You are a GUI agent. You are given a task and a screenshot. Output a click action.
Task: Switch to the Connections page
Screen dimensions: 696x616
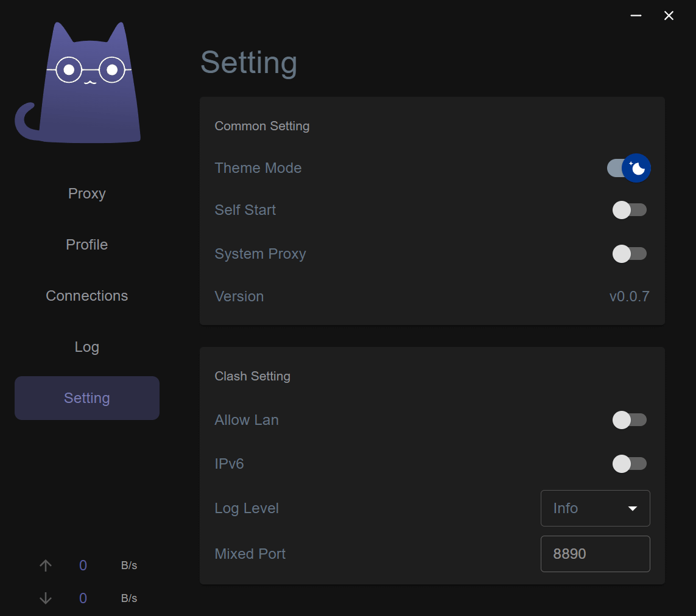click(87, 296)
